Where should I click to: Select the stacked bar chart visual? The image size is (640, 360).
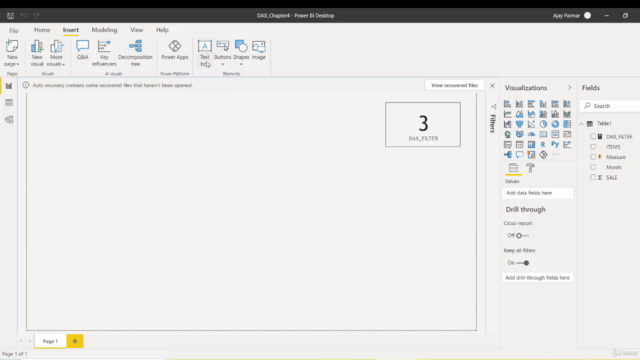tap(507, 104)
